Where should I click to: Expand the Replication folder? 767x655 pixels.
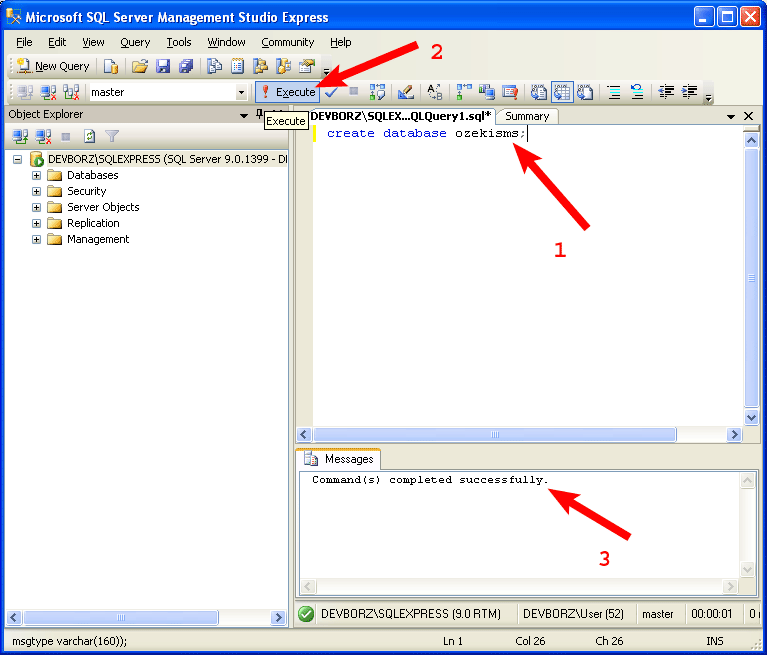[36, 223]
